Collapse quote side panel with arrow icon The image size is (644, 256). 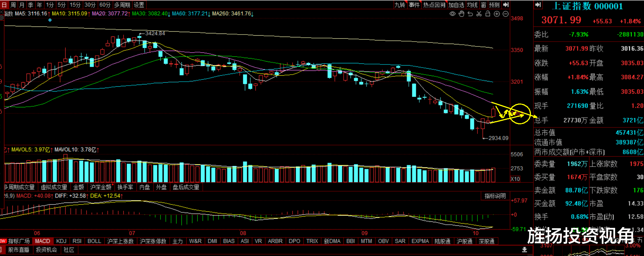pos(538,5)
